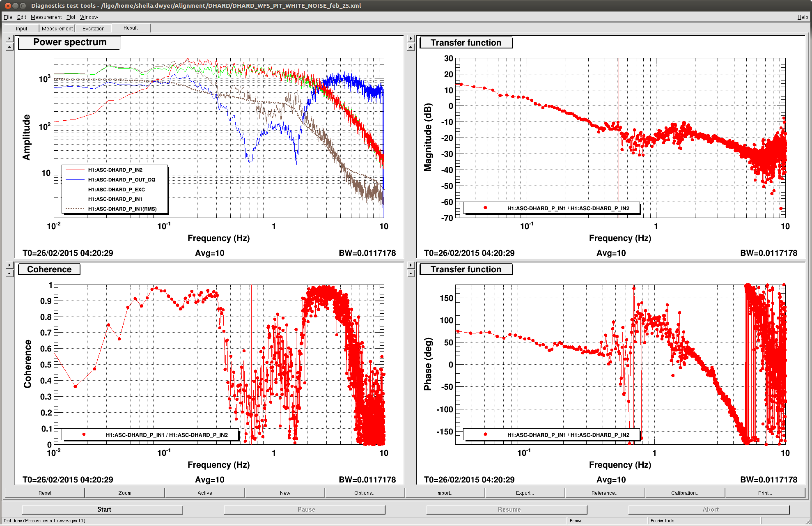Click the Coherence plot legend box
Screen dimensions: 812x526
(150, 434)
